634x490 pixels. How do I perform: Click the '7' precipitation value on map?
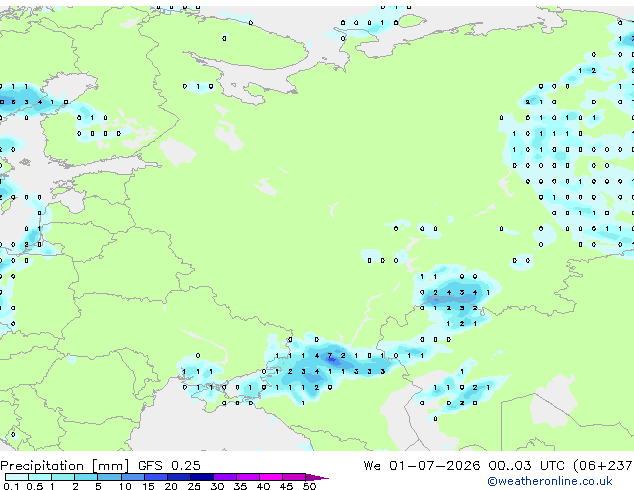coord(330,356)
